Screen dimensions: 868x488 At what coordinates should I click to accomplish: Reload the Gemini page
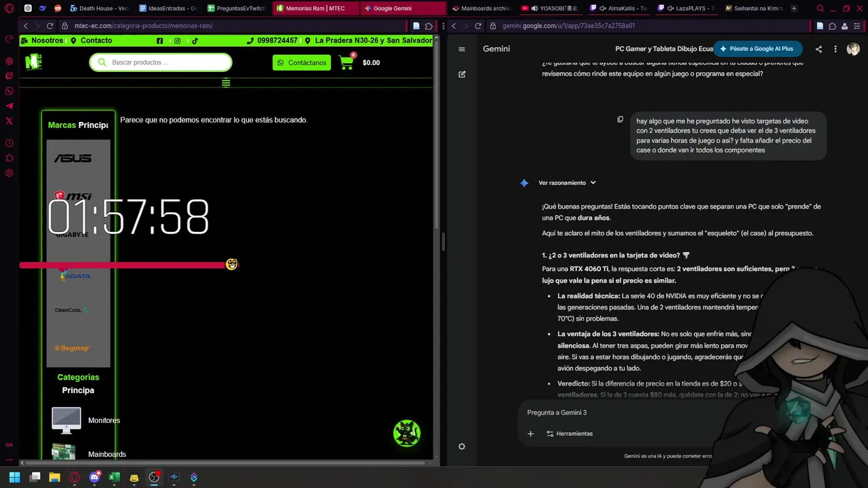[x=478, y=26]
